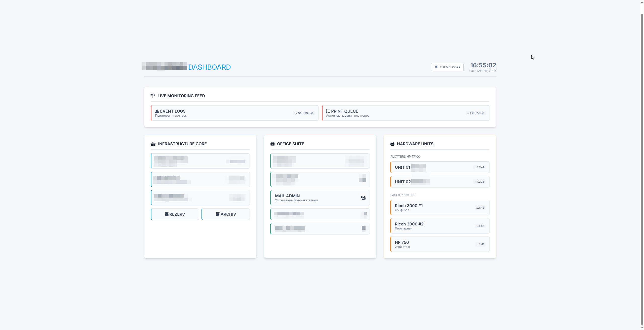Click the 127.0.0.1:8080 address badge
Screen dimensions: 644x330
304,113
